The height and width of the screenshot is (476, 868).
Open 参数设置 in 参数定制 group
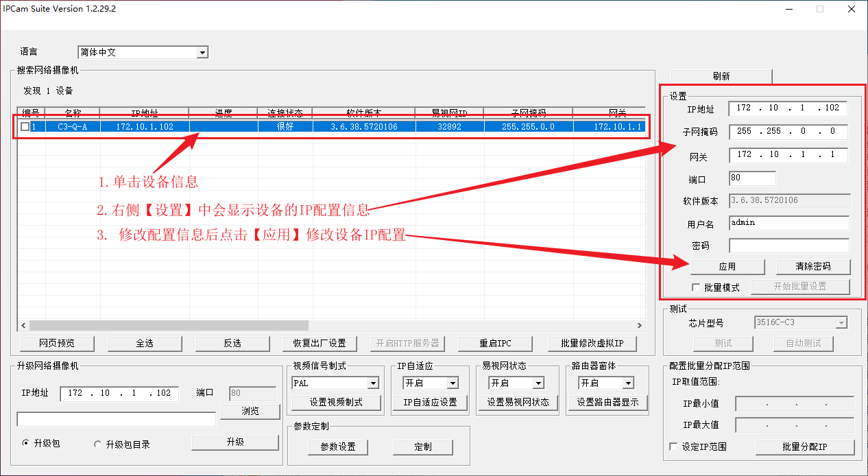(338, 447)
